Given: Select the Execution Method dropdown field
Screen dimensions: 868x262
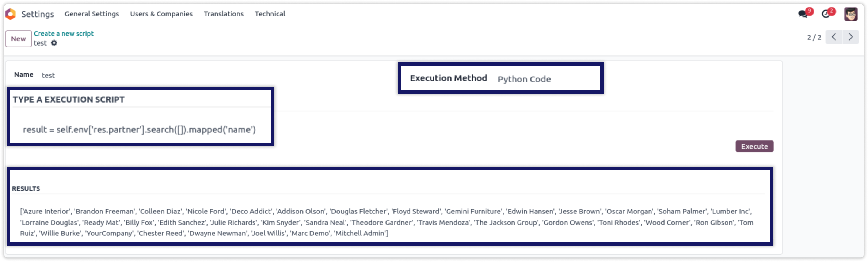Looking at the screenshot, I should 524,79.
